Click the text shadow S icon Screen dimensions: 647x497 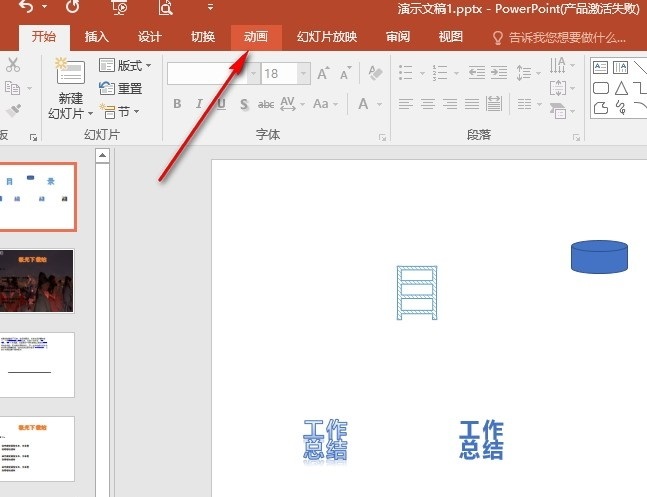click(x=242, y=105)
